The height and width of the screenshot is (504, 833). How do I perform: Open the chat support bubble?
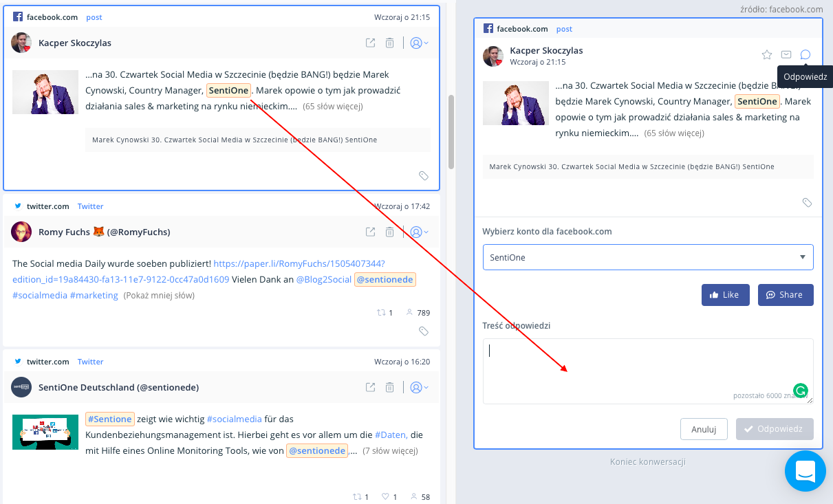coord(805,471)
